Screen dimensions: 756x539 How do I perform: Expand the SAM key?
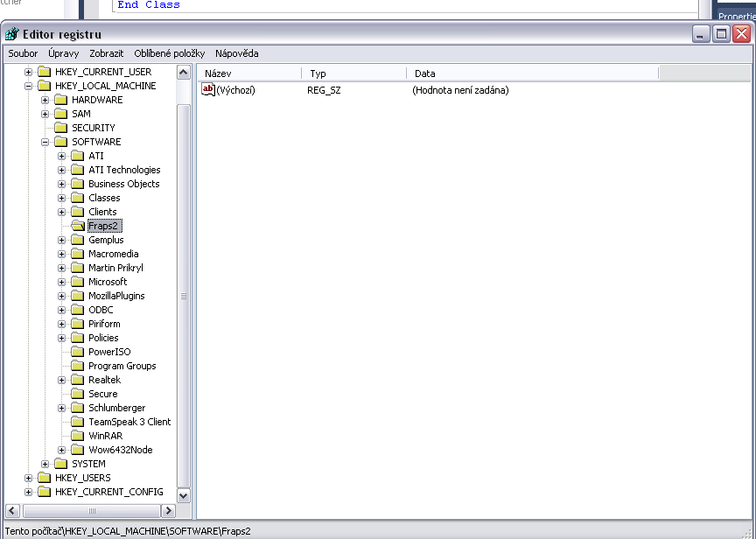[x=45, y=115]
